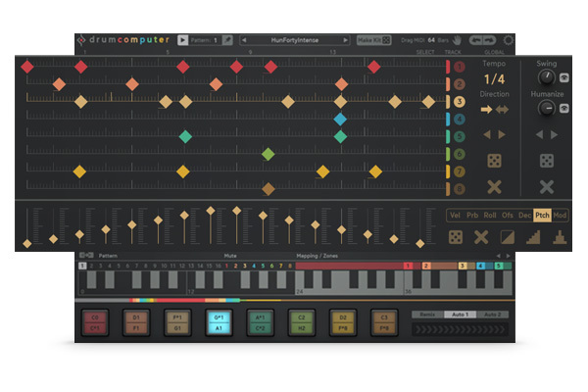The width and height of the screenshot is (588, 392).
Task: Set direction to forward arrow
Action: (x=486, y=110)
